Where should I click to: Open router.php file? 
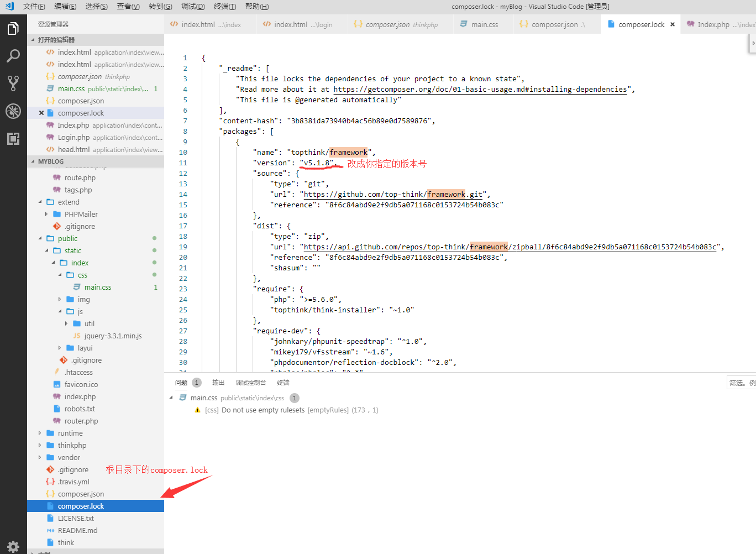pos(96,421)
